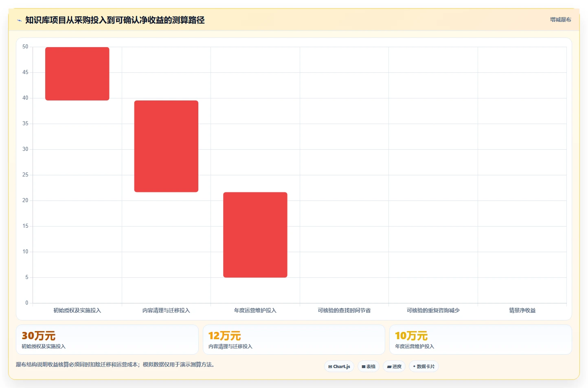
Task: Click the y-axis value 50
Action: [25, 47]
